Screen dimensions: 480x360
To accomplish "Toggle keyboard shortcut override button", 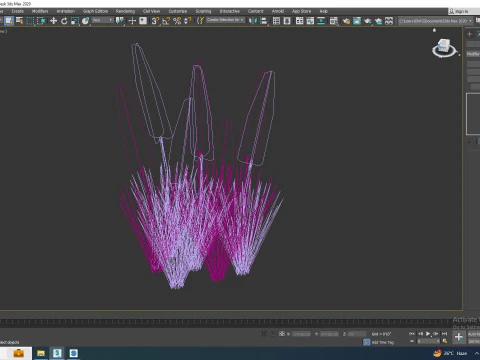I will [143, 21].
